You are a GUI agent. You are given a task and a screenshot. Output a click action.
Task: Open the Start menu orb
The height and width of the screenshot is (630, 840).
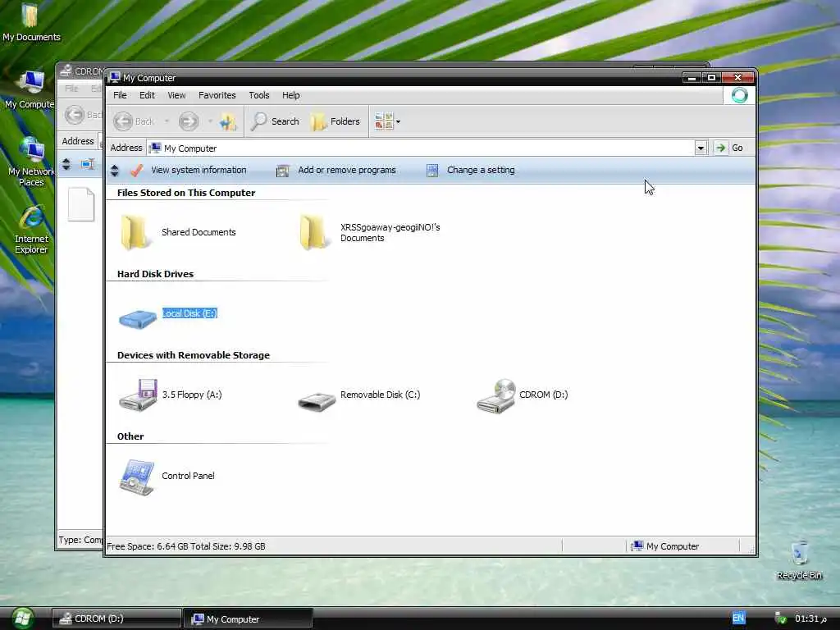pyautogui.click(x=22, y=619)
